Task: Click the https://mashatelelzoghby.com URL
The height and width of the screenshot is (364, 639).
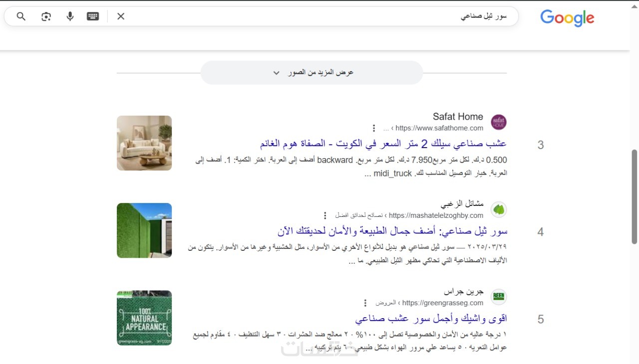Action: tap(436, 215)
